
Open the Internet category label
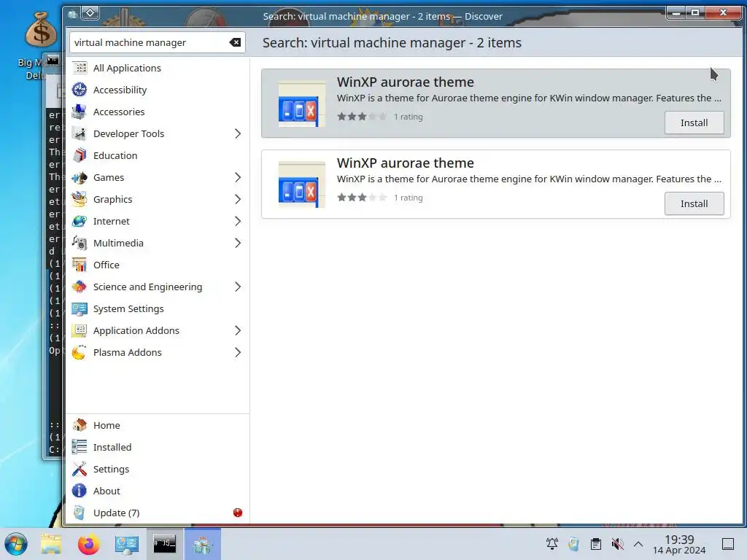pyautogui.click(x=112, y=222)
